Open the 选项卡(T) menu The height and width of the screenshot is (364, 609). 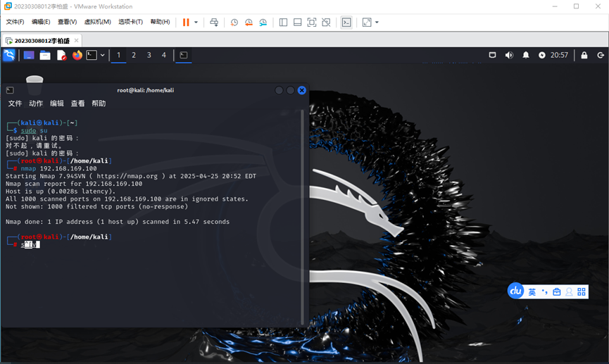(130, 22)
